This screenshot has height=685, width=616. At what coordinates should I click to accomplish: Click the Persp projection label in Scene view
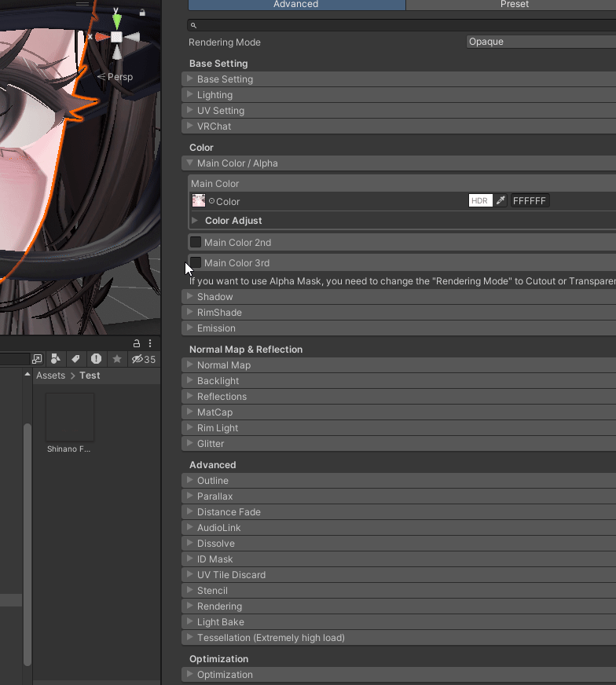click(x=115, y=77)
